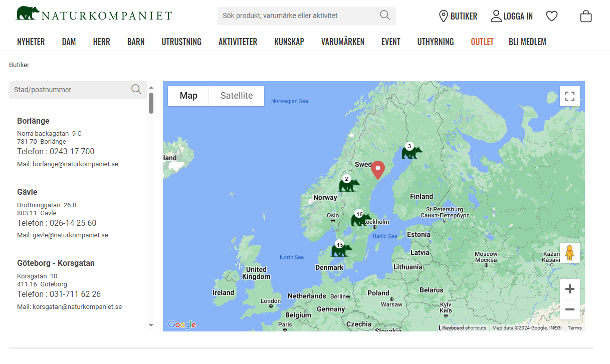The width and height of the screenshot is (610, 364).
Task: Click the bear cluster marker showing 2
Action: [x=349, y=184]
